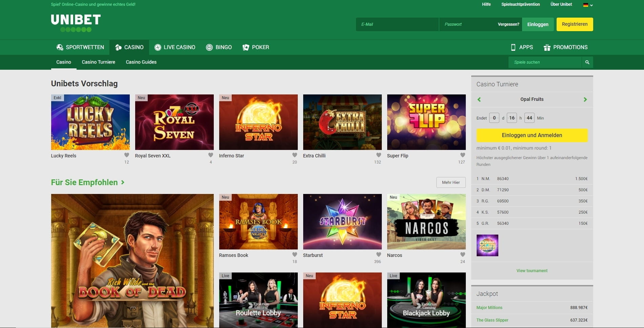Screen dimensions: 644x328
Task: Open the Ramses Book game thumbnail
Action: [x=258, y=222]
